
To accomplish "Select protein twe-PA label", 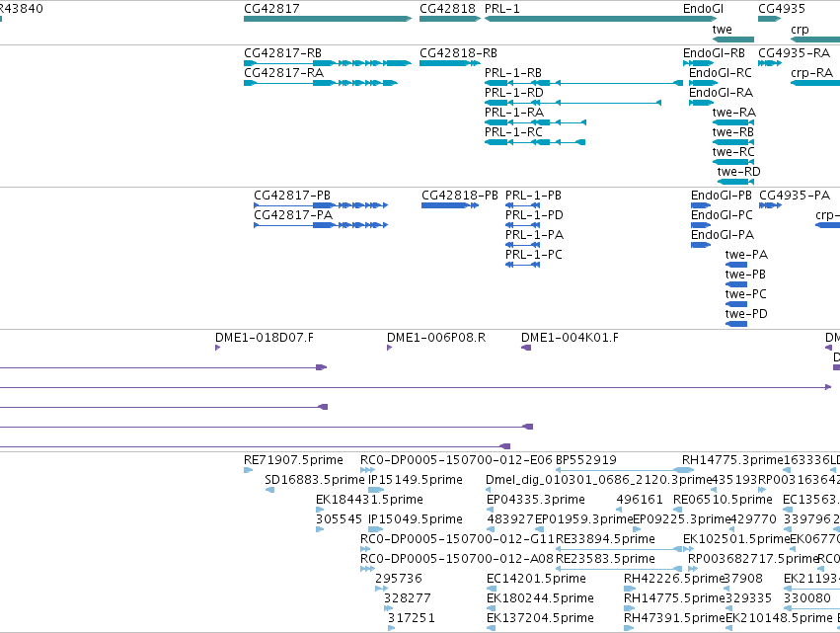I will [746, 255].
